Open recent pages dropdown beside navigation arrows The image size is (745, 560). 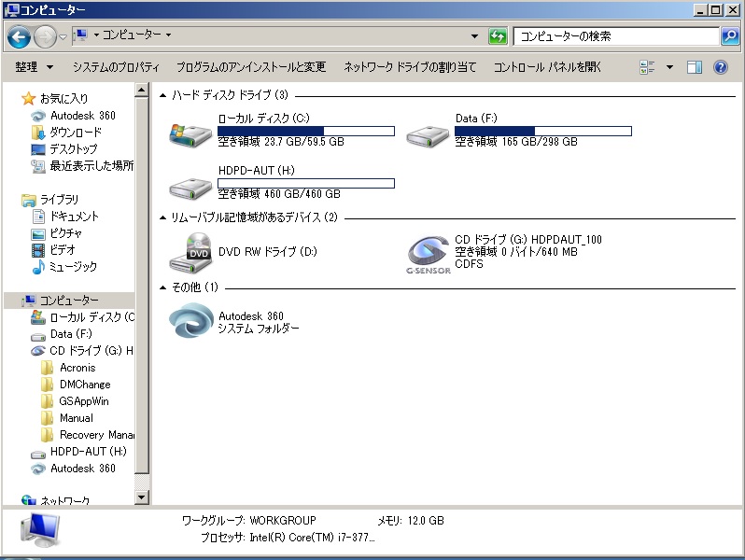[63, 36]
